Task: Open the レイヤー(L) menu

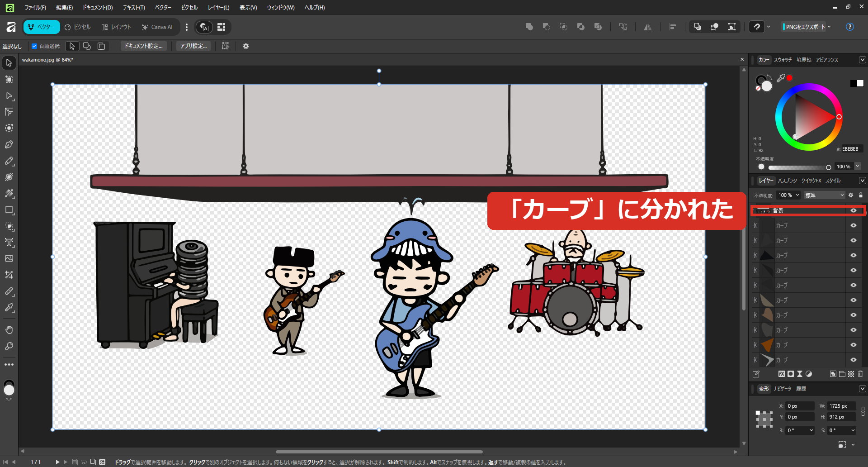Action: coord(219,7)
